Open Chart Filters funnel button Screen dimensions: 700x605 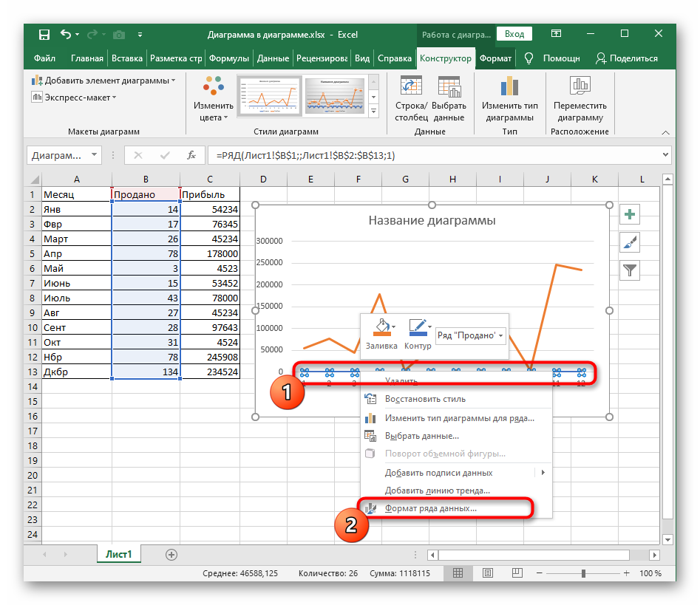click(629, 270)
